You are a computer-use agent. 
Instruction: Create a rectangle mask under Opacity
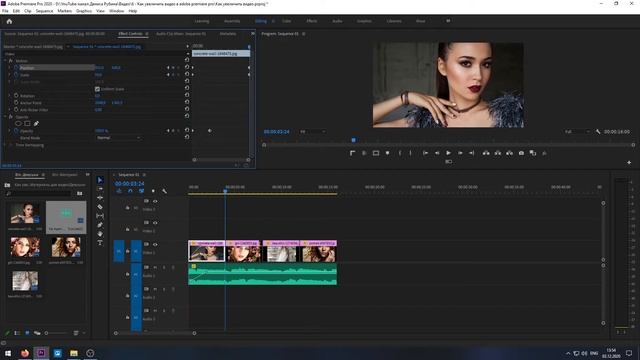point(27,123)
